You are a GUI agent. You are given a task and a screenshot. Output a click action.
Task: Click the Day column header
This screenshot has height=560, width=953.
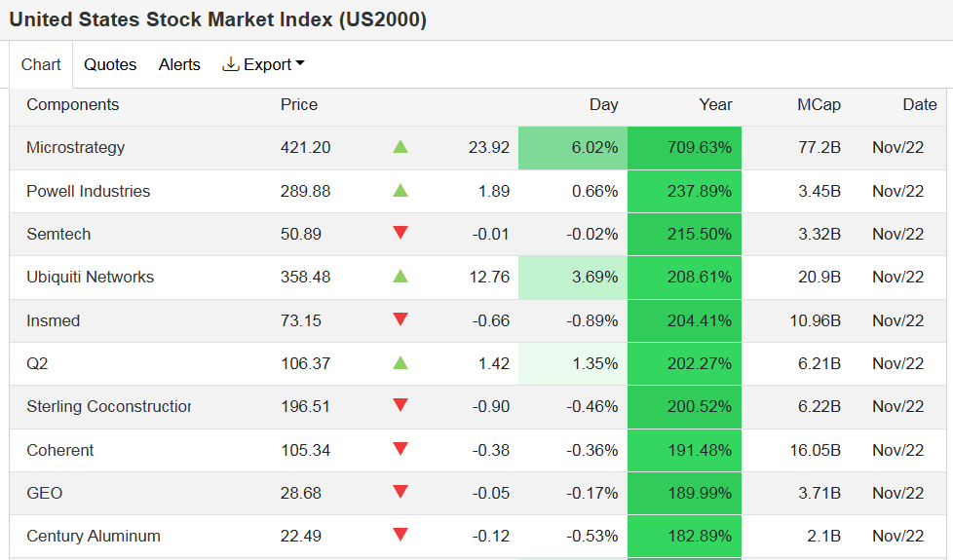[x=603, y=105]
